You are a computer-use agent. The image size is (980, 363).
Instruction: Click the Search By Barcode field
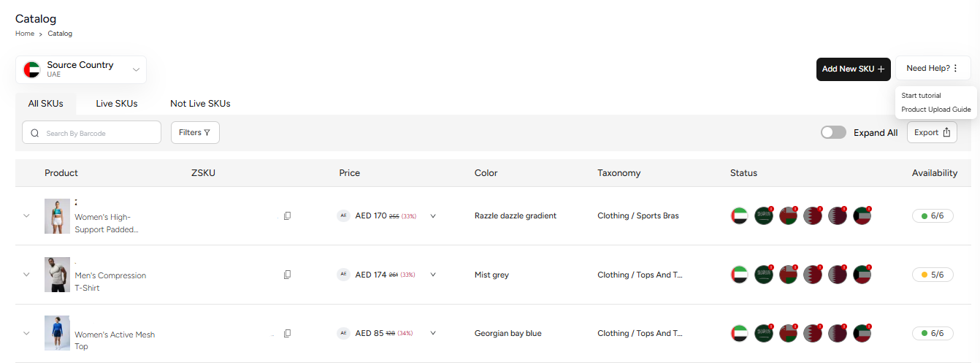pos(92,133)
